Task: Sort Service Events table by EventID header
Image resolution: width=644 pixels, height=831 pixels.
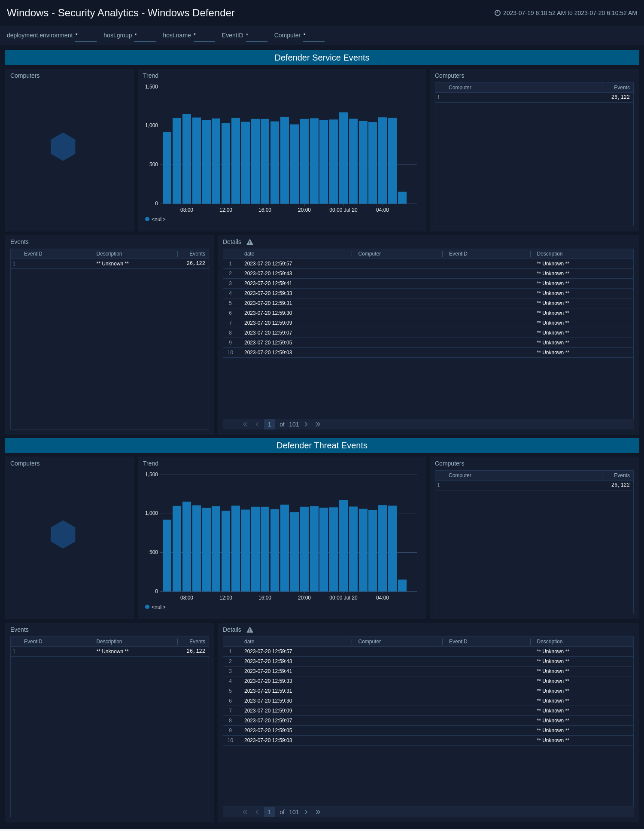Action: (33, 254)
